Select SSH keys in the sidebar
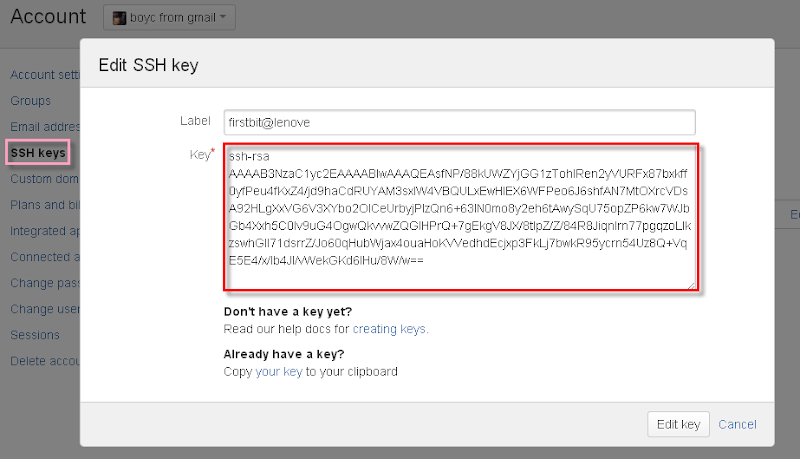The width and height of the screenshot is (800, 459). click(38, 153)
